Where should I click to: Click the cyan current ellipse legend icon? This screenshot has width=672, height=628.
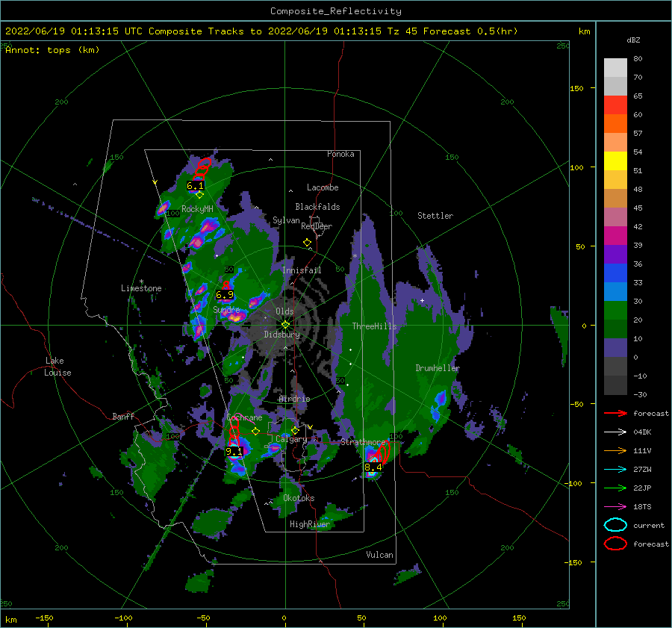[x=615, y=525]
